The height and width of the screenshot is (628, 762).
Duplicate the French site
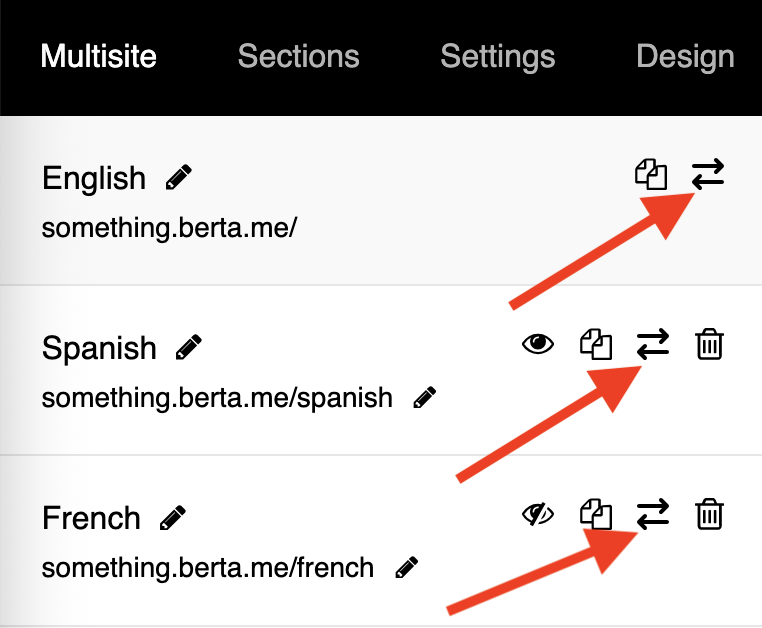tap(596, 515)
